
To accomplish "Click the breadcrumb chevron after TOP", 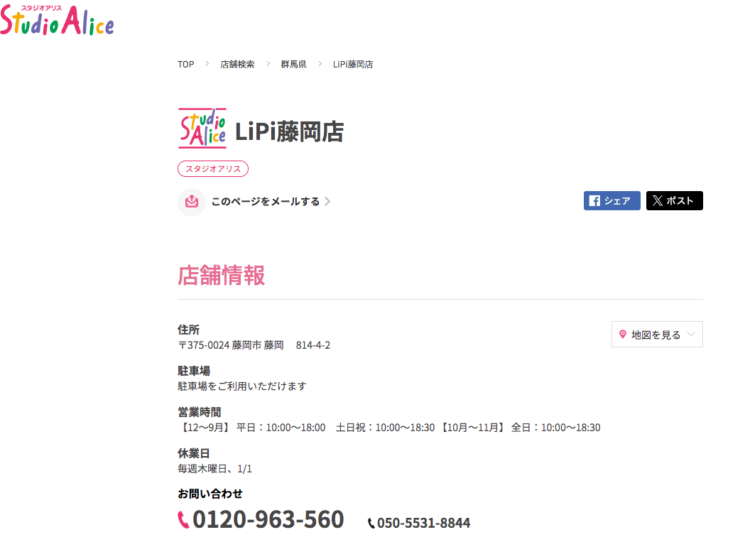I will (207, 64).
